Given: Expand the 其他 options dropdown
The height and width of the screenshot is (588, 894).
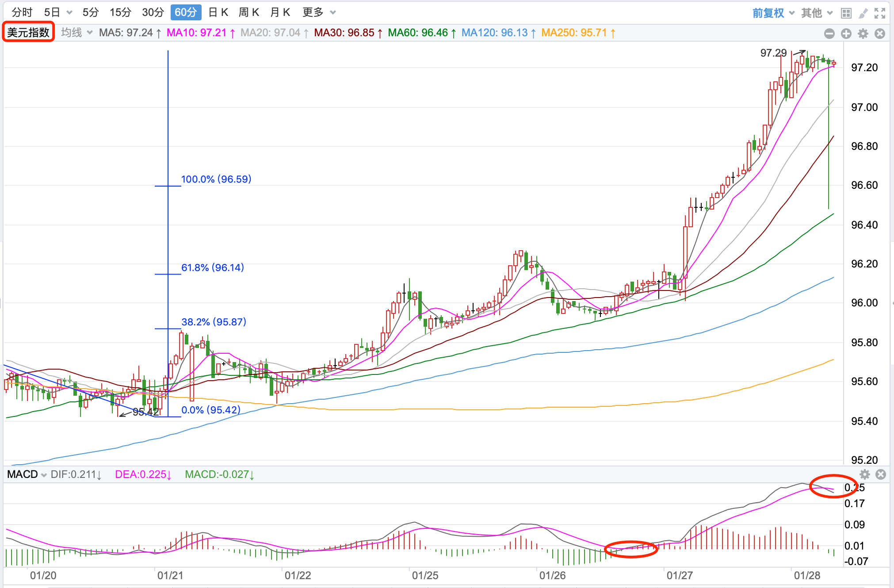Looking at the screenshot, I should [x=817, y=13].
